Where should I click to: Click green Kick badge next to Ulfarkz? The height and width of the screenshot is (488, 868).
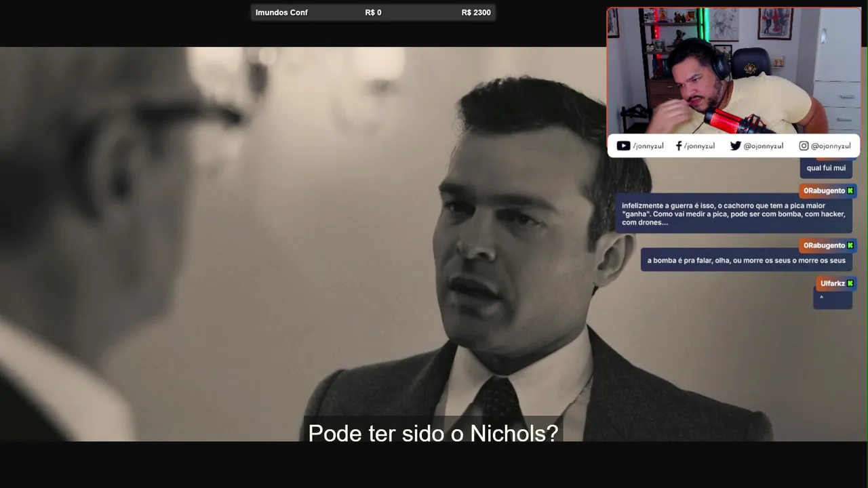coord(850,283)
